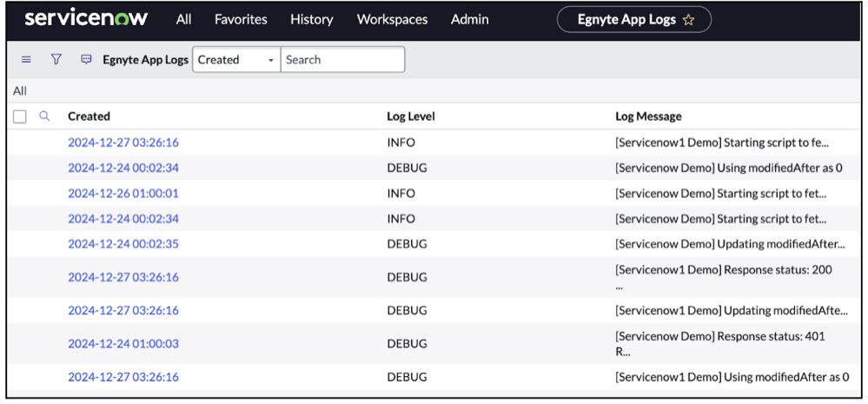Viewport: 868px width, 404px height.
Task: Favorite Egnyte App Logs with star icon
Action: [688, 20]
